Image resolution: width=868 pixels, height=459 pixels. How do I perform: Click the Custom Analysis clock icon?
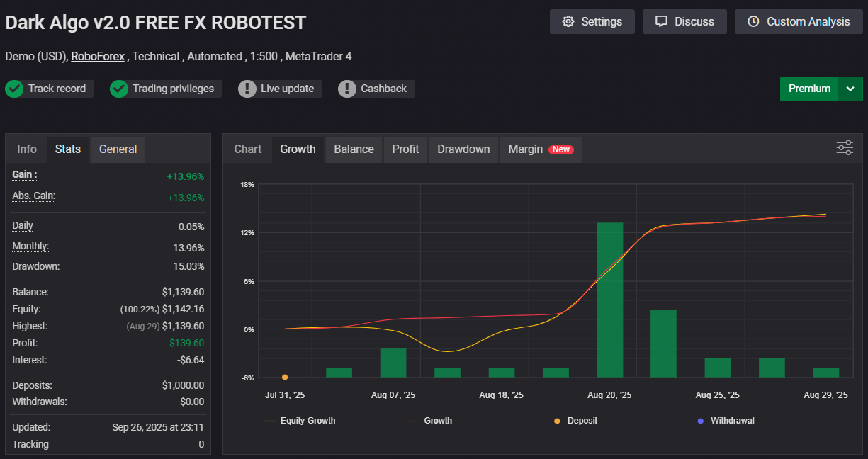coord(753,21)
